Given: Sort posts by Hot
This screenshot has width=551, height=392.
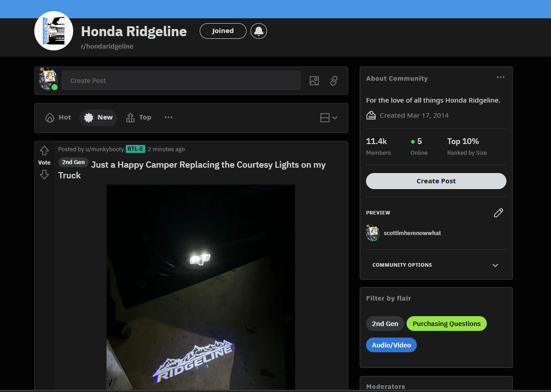Looking at the screenshot, I should click(x=58, y=117).
